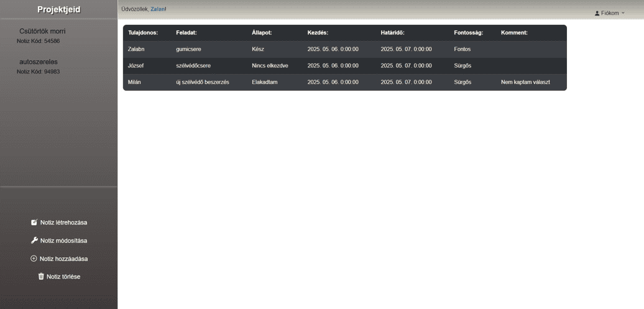Click the Fontosság column header
The width and height of the screenshot is (644, 309).
click(x=468, y=32)
